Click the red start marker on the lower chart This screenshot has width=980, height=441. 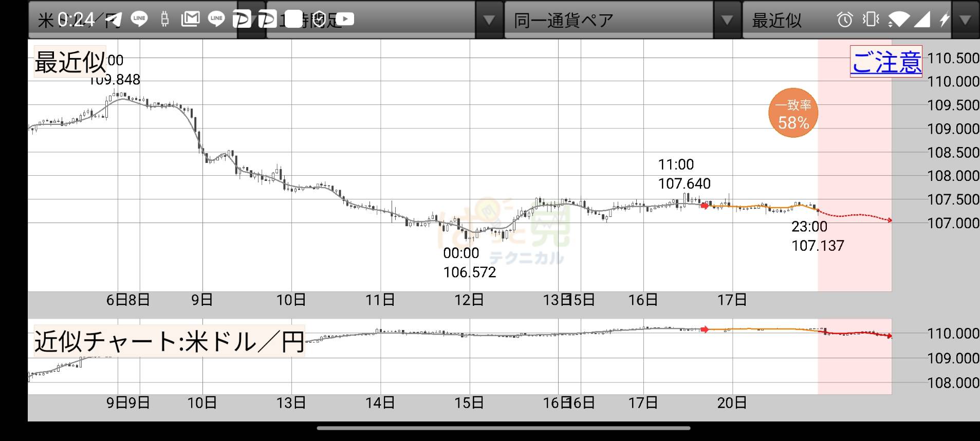[x=705, y=329]
